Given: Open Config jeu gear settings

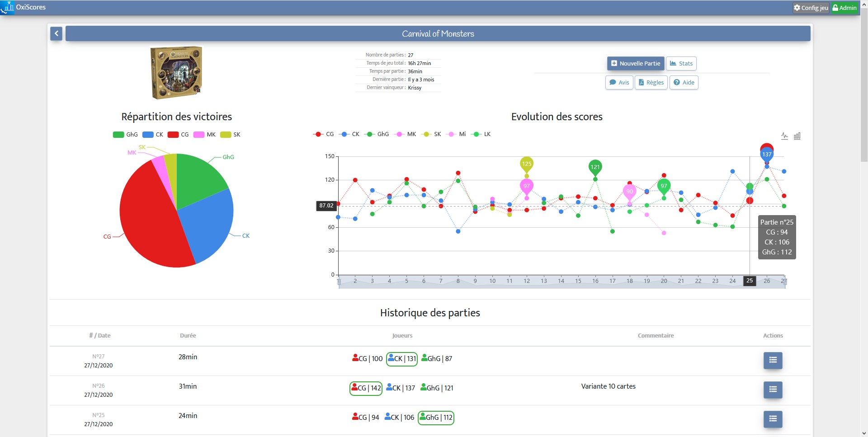Looking at the screenshot, I should coord(811,8).
